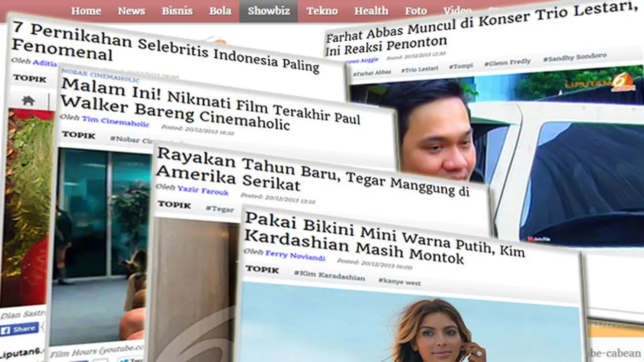The height and width of the screenshot is (362, 644).
Task: Click the #kanye west topic tag
Action: 399,282
